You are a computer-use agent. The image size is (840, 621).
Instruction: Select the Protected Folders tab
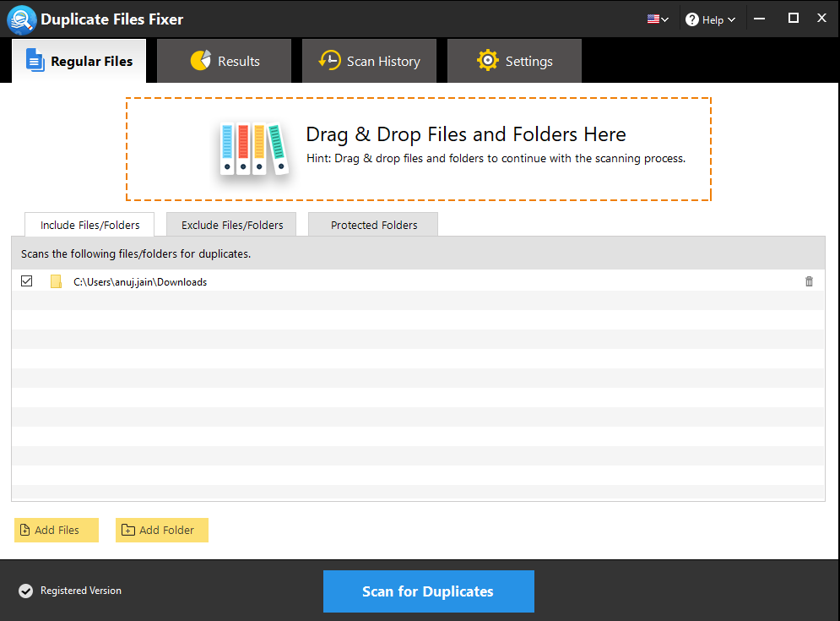pyautogui.click(x=373, y=225)
